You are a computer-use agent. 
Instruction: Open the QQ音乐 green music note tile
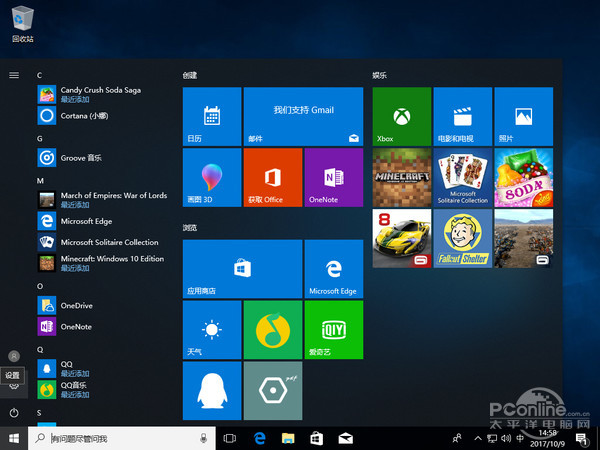[273, 330]
